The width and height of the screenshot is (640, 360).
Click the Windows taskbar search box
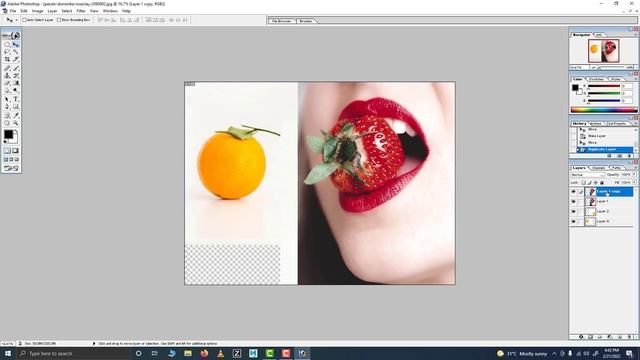coord(73,353)
